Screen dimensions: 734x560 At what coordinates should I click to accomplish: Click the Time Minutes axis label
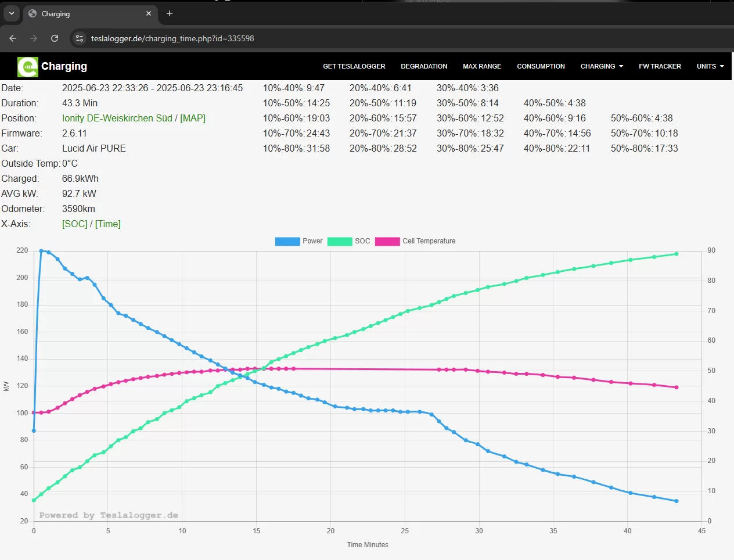pos(368,545)
